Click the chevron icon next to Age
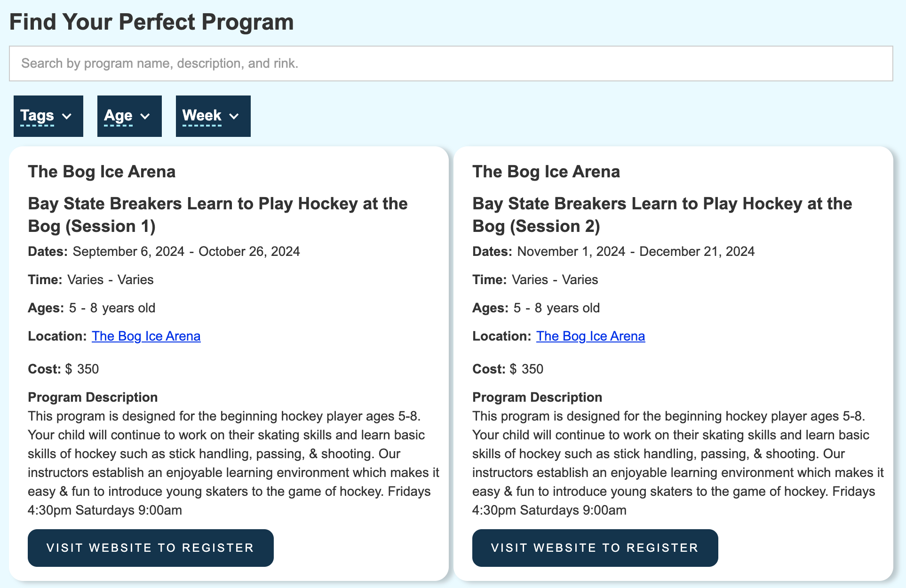 pos(145,116)
